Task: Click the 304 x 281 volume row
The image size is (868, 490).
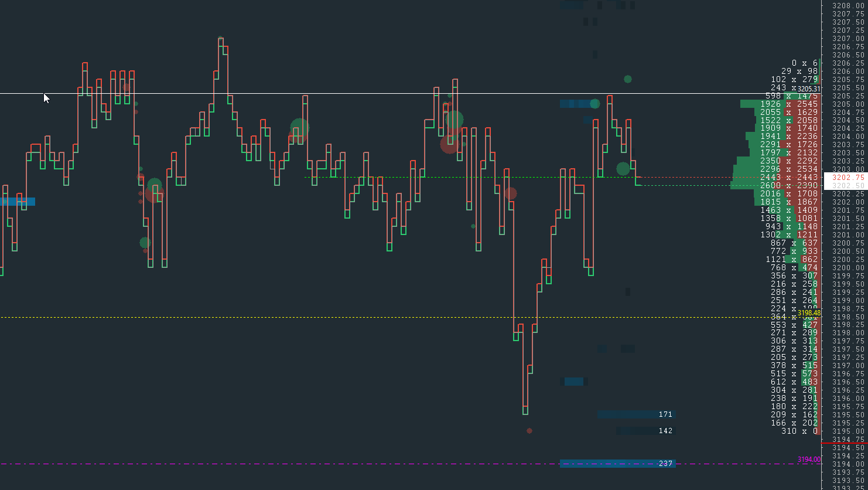Action: click(795, 390)
